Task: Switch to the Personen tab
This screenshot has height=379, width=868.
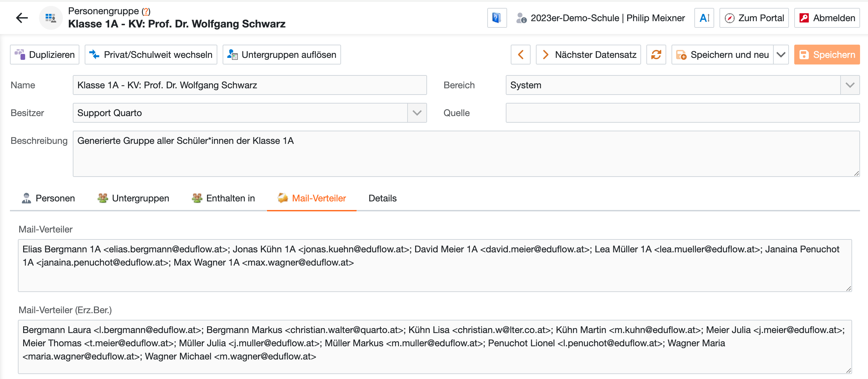Action: click(48, 198)
